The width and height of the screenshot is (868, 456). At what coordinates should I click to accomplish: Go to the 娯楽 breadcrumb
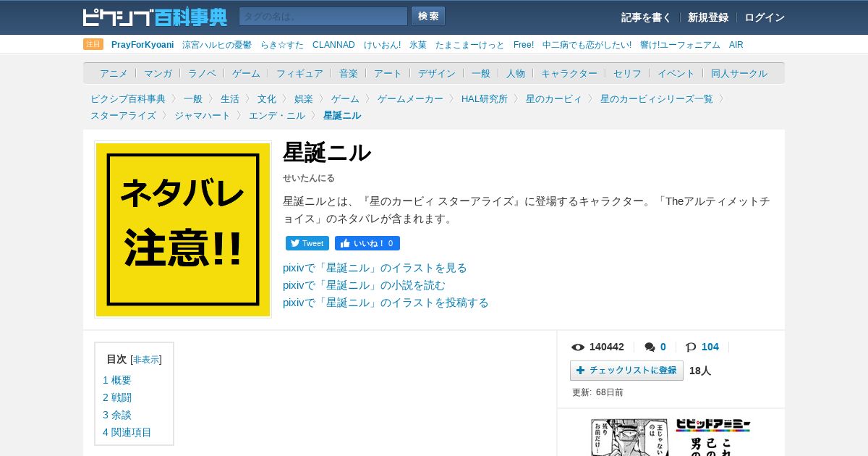(304, 99)
